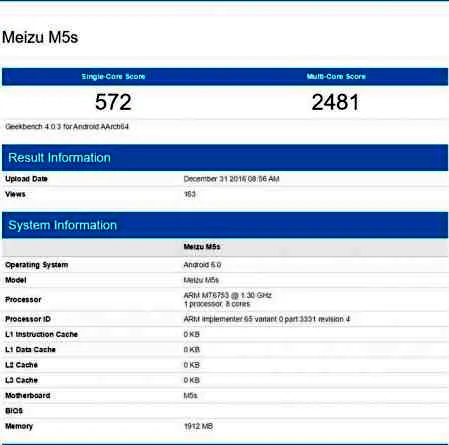
Task: Click the L2 Cache row label
Action: [21, 365]
